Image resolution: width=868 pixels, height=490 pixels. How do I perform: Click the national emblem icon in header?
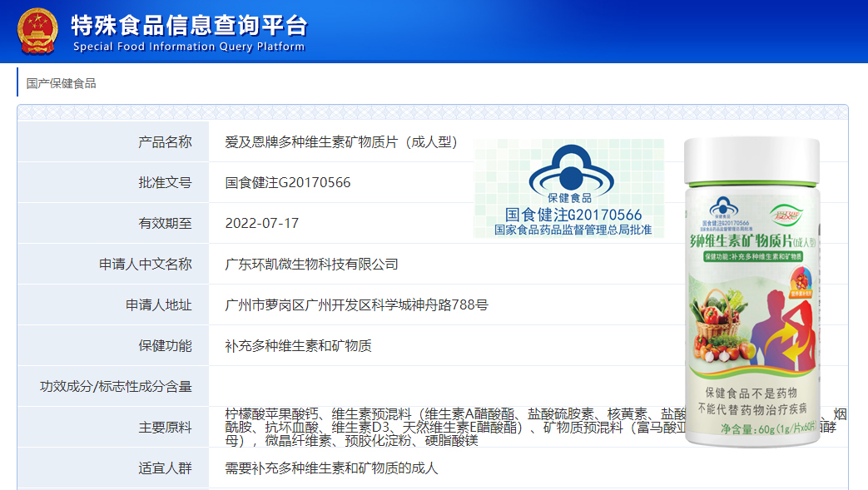[x=38, y=31]
